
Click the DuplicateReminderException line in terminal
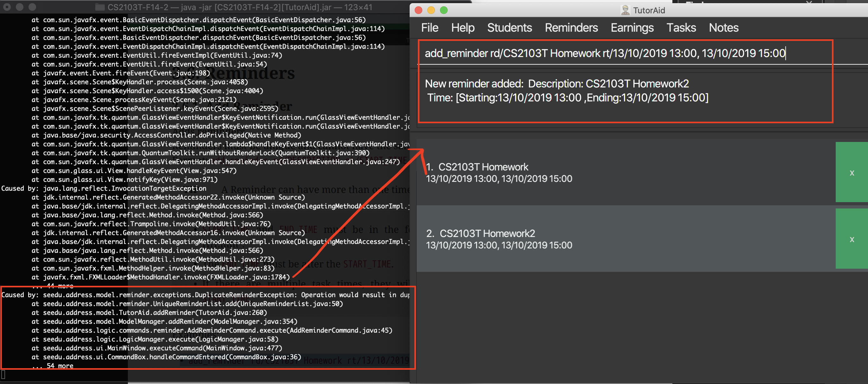(205, 295)
